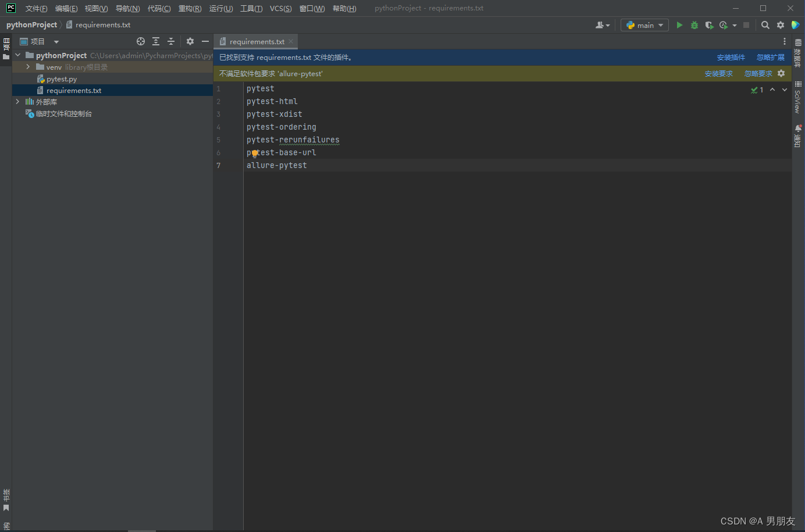Open the database tool window sidebar icon
The width and height of the screenshot is (805, 532).
pos(798,53)
